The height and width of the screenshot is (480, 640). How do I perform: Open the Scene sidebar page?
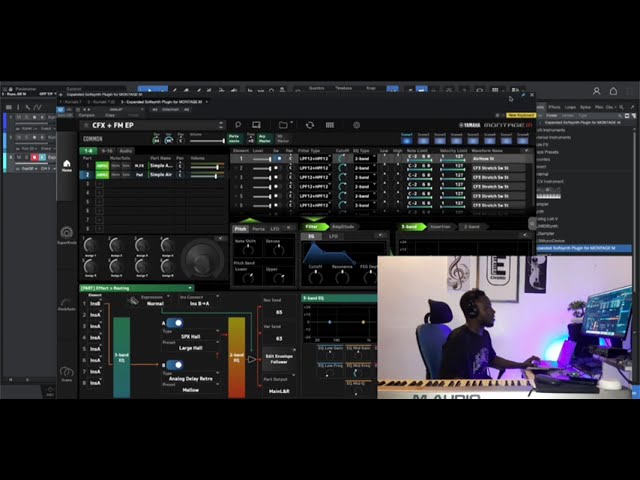[x=67, y=374]
